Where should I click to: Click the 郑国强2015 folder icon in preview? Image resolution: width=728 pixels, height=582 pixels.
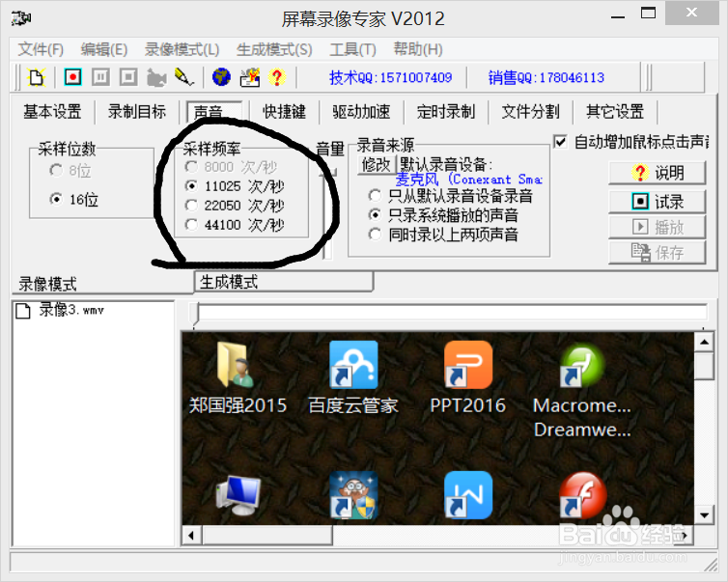[236, 365]
